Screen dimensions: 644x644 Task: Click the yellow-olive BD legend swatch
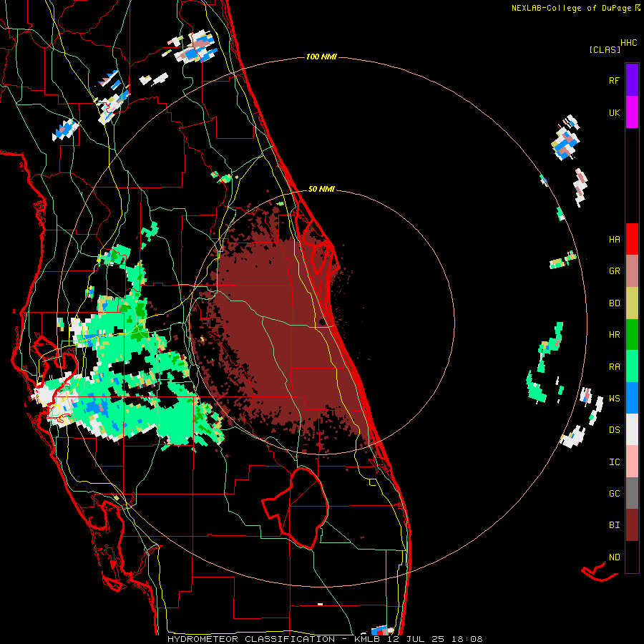pyautogui.click(x=632, y=303)
